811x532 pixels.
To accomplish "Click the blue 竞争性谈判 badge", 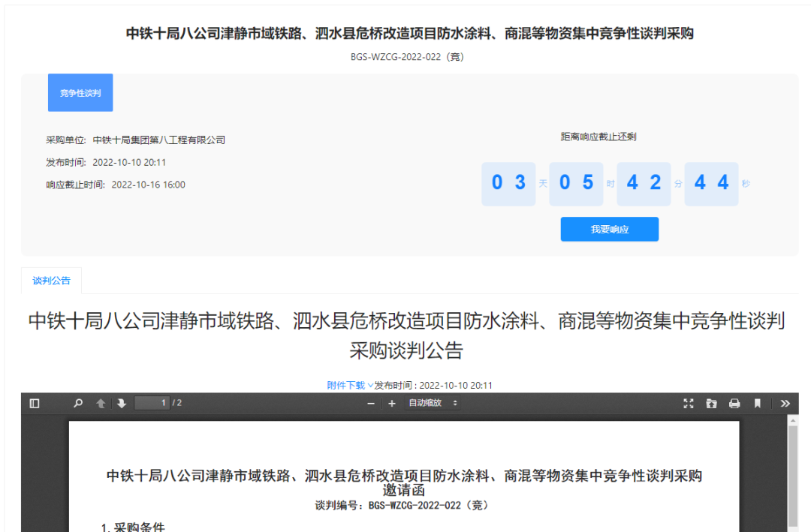I will 80,92.
